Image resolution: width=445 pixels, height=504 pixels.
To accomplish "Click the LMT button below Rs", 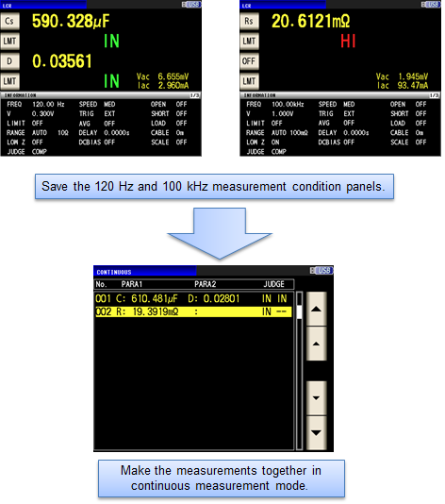I will [249, 42].
